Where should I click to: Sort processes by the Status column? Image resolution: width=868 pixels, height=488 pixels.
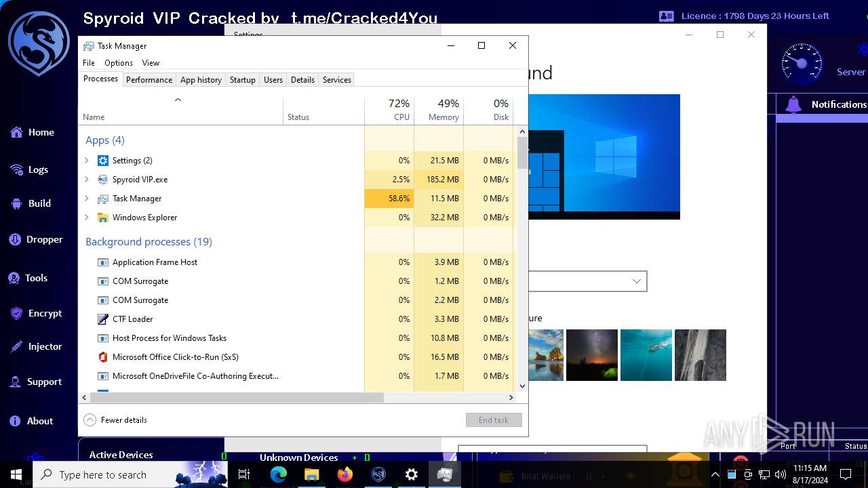[324, 111]
